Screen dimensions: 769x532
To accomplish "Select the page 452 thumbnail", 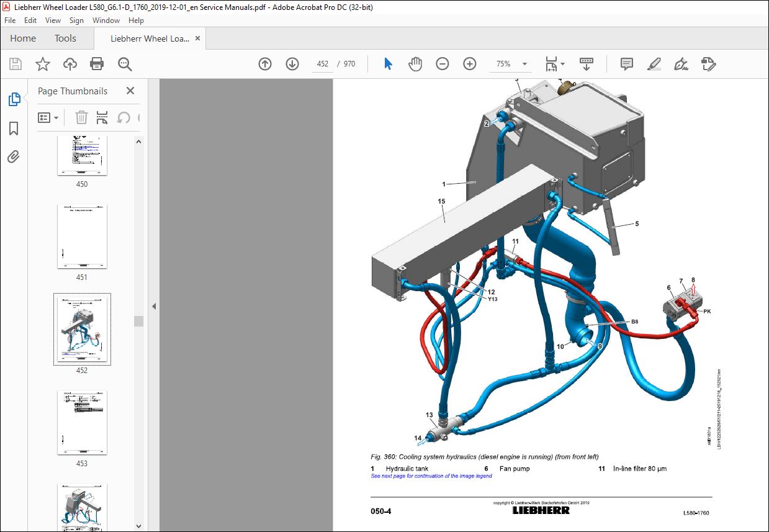I will click(82, 330).
